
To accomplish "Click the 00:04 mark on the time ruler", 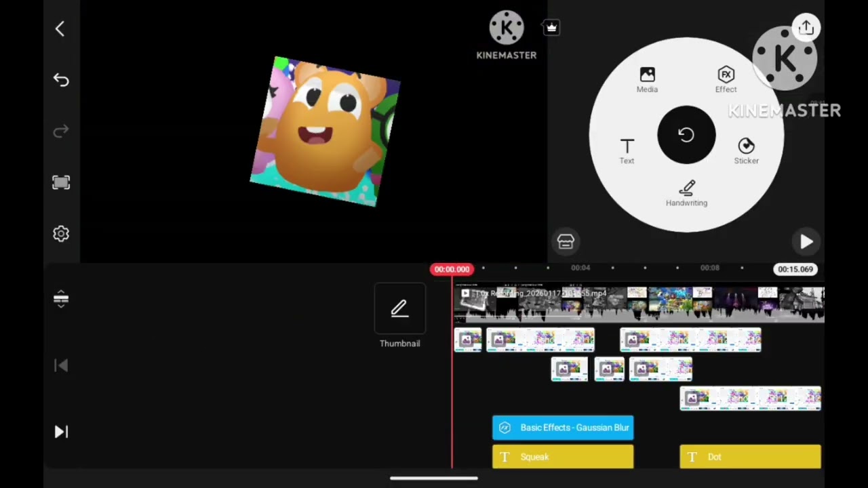I will point(580,268).
